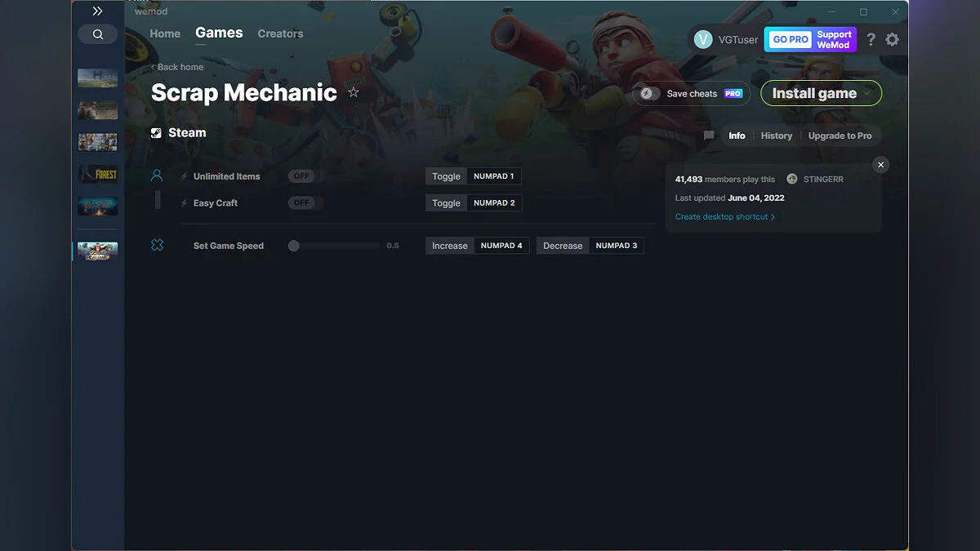Switch to the Games section
Image resolution: width=980 pixels, height=551 pixels.
coord(218,33)
